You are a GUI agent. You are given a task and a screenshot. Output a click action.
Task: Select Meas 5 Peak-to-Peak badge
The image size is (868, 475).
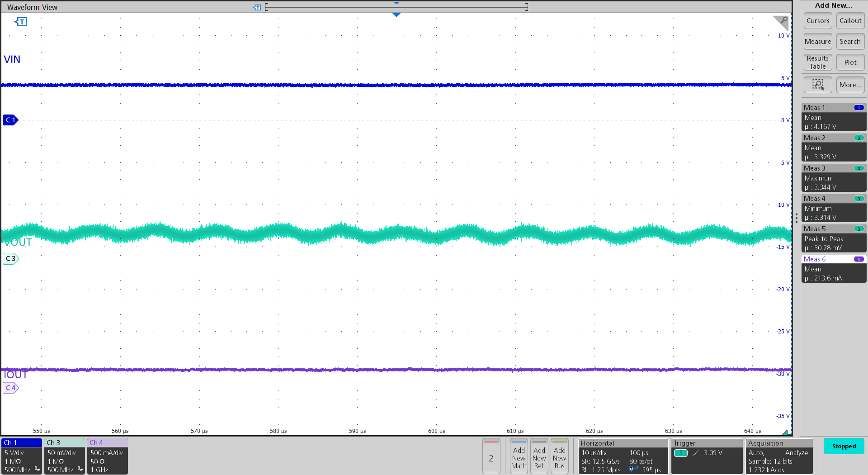pyautogui.click(x=834, y=238)
